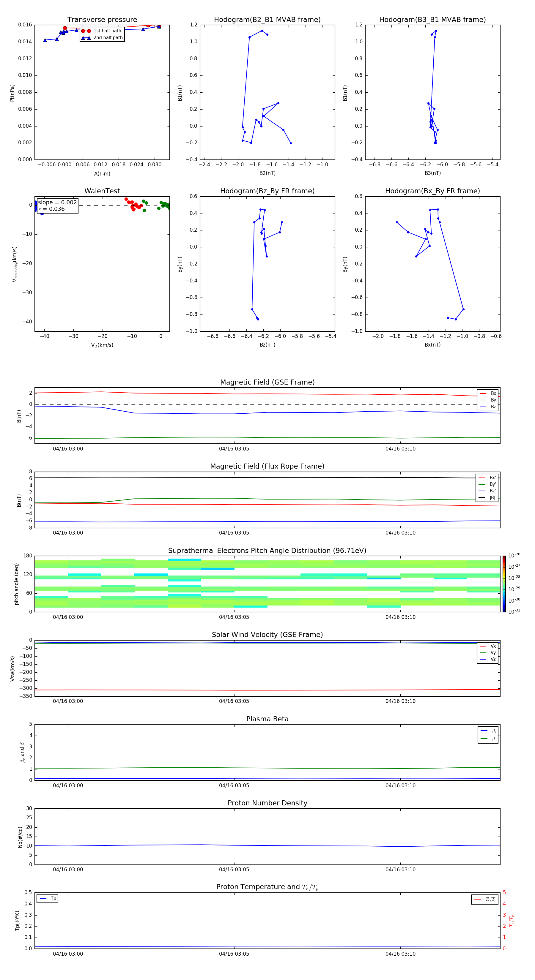
Task: Click the "Magnetic Field (GSE Frame)" title
Action: click(x=267, y=382)
